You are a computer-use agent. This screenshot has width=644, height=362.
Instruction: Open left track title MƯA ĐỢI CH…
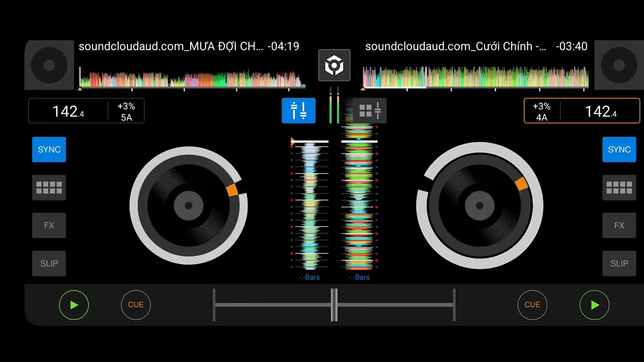tap(171, 47)
